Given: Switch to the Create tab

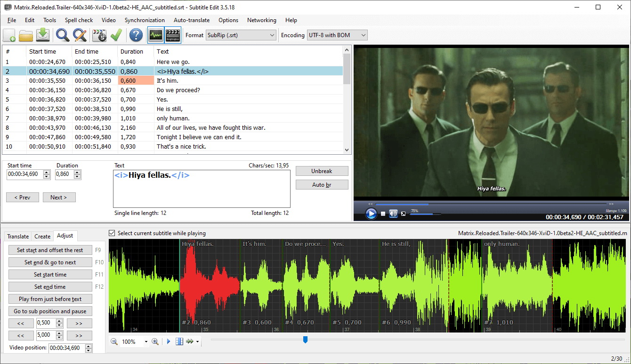Looking at the screenshot, I should tap(42, 236).
